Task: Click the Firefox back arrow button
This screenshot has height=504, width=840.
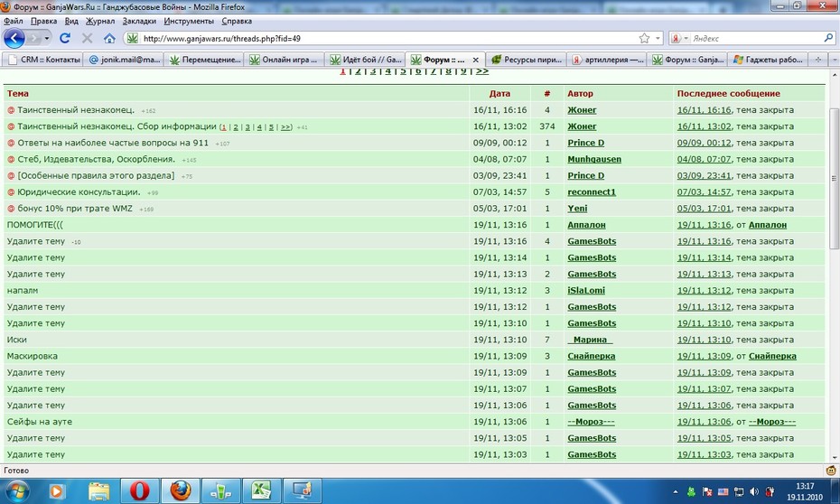Action: (x=14, y=38)
